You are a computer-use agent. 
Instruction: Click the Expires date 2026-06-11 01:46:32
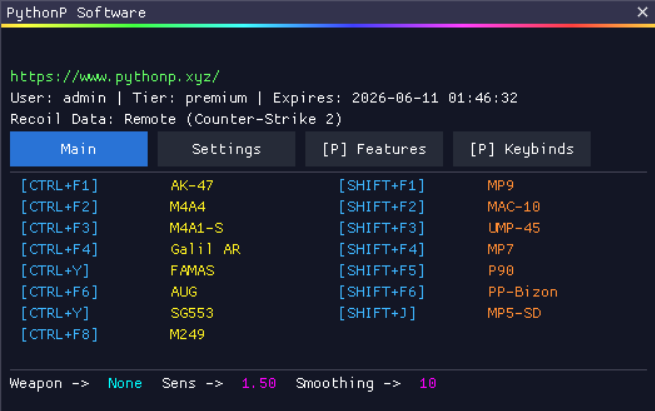(x=395, y=98)
